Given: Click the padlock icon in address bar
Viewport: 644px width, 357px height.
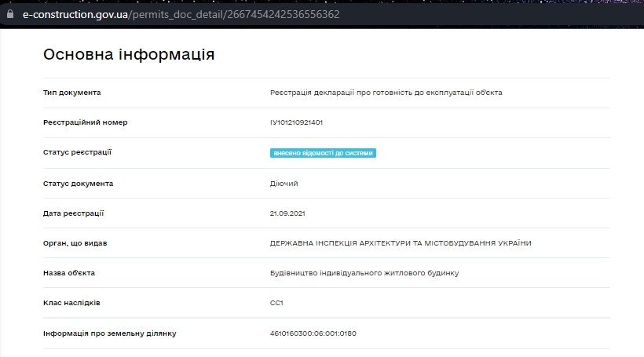Looking at the screenshot, I should [x=10, y=14].
